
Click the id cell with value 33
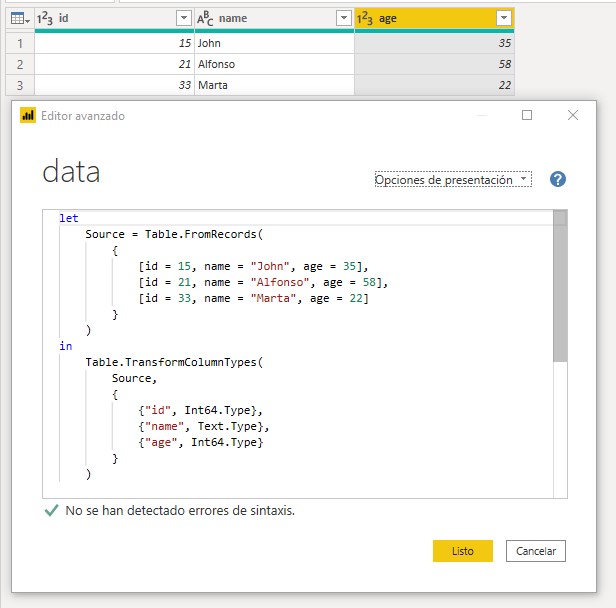pyautogui.click(x=114, y=85)
